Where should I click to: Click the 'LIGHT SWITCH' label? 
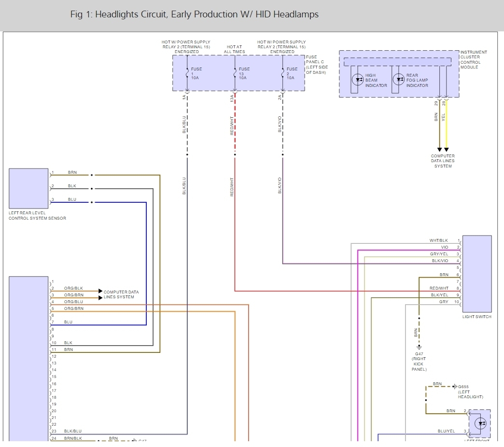point(476,317)
